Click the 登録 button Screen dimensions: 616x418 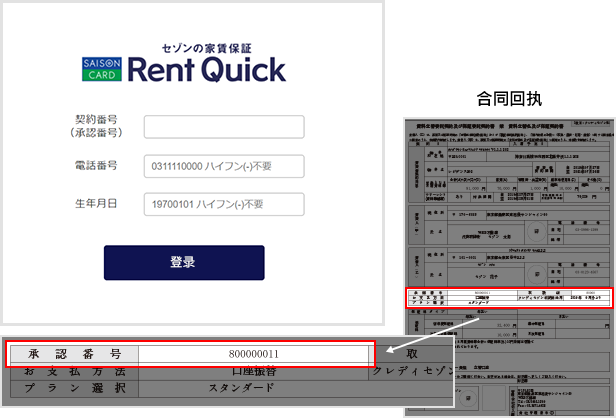(x=184, y=262)
